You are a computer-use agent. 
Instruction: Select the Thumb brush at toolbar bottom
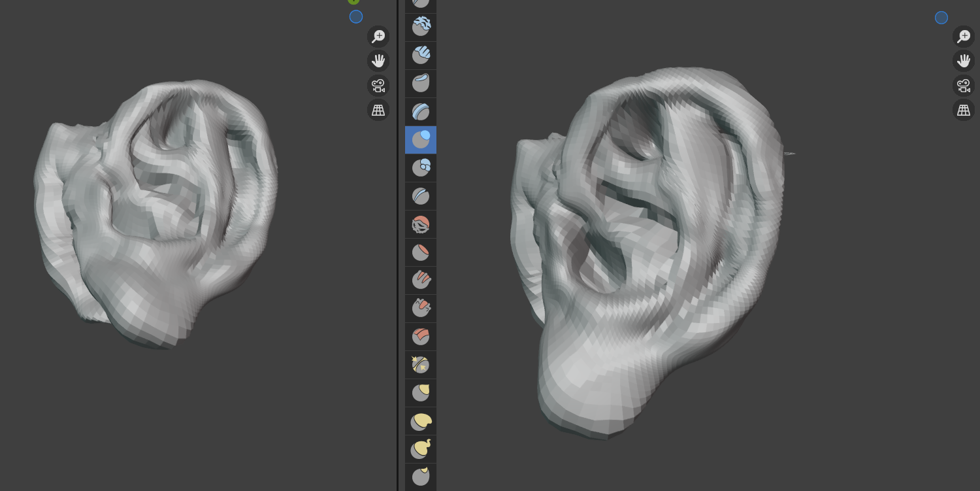tap(421, 477)
